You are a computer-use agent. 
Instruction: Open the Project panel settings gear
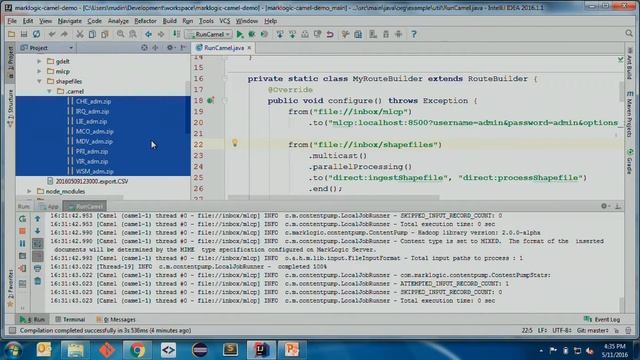point(170,48)
